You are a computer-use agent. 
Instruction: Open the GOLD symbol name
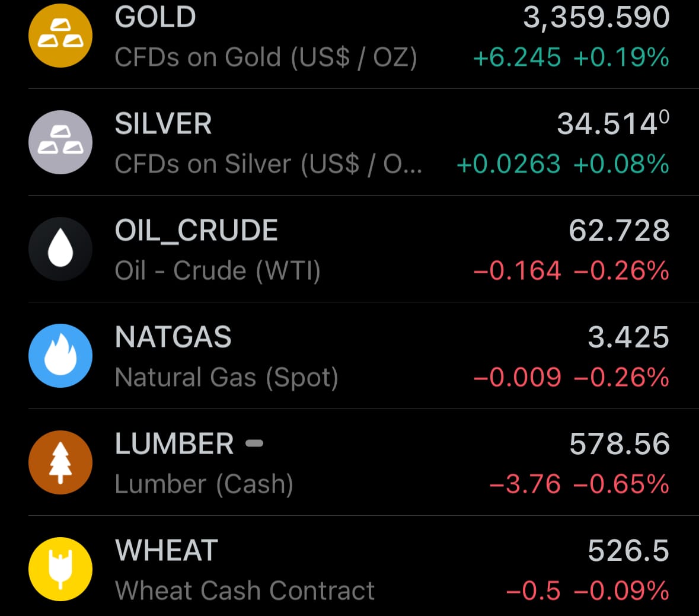155,17
